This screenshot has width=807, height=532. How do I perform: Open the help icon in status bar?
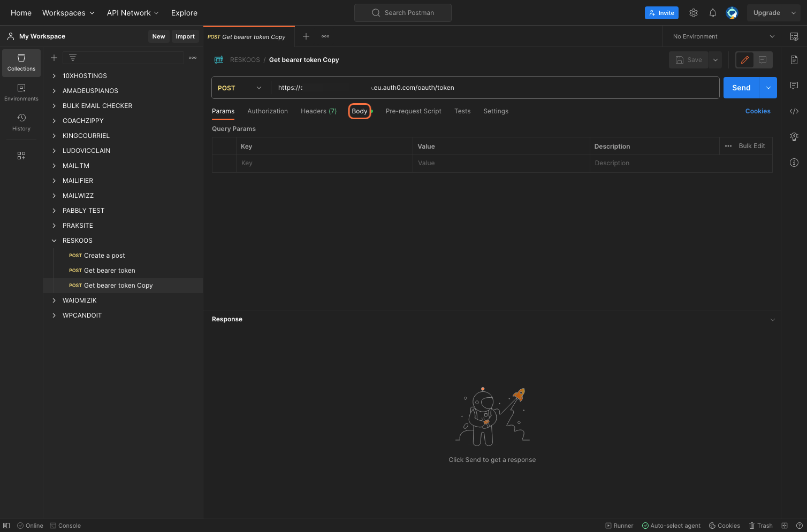(800, 526)
